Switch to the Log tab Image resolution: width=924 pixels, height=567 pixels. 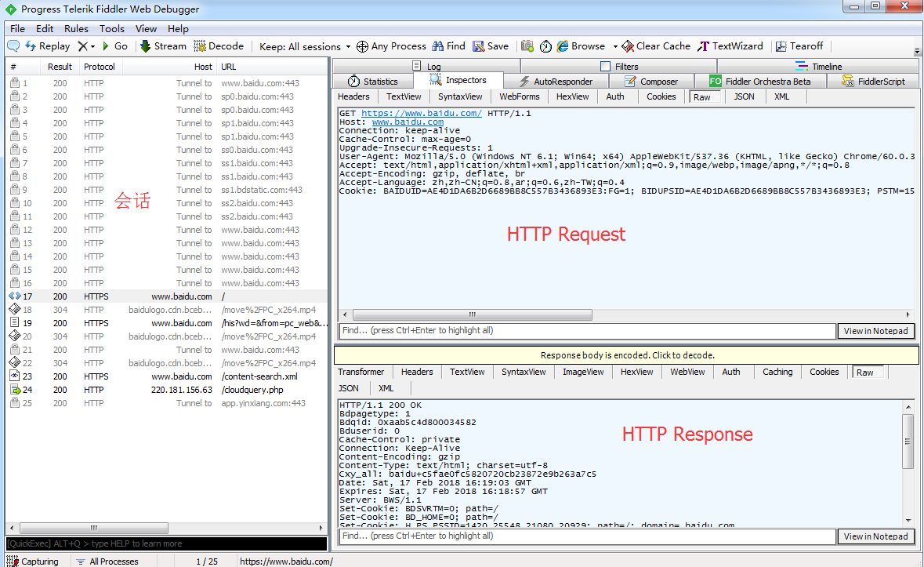click(426, 66)
